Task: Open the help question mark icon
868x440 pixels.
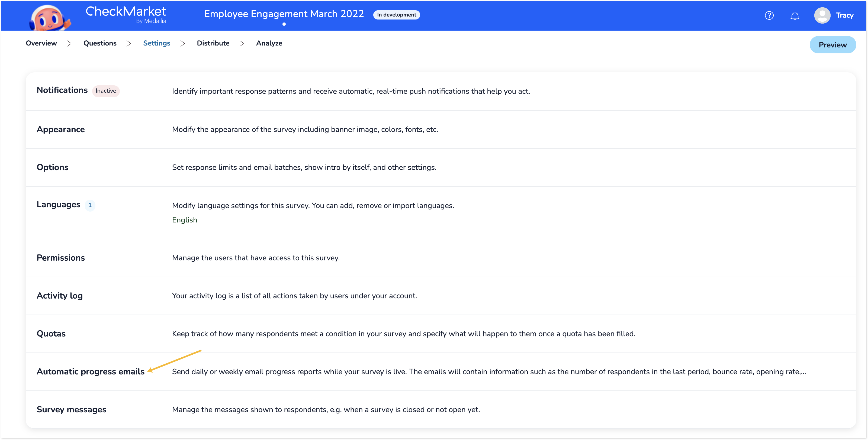Action: pyautogui.click(x=769, y=15)
